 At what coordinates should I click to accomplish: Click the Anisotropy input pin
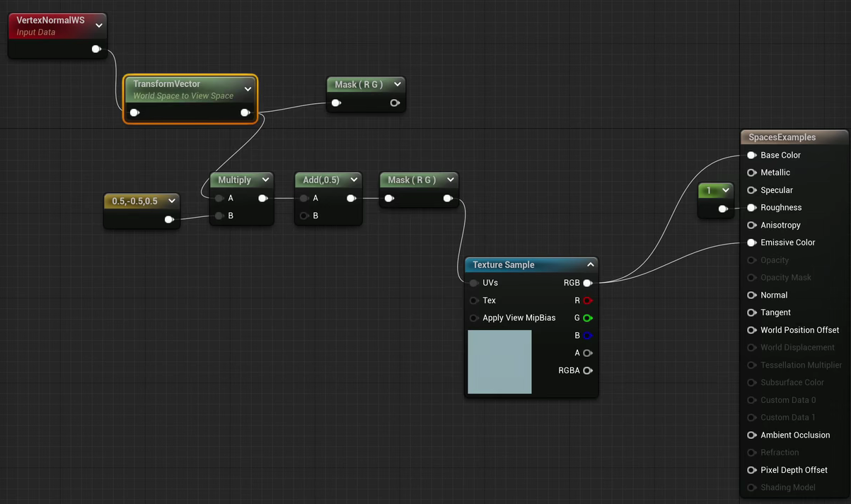point(752,225)
